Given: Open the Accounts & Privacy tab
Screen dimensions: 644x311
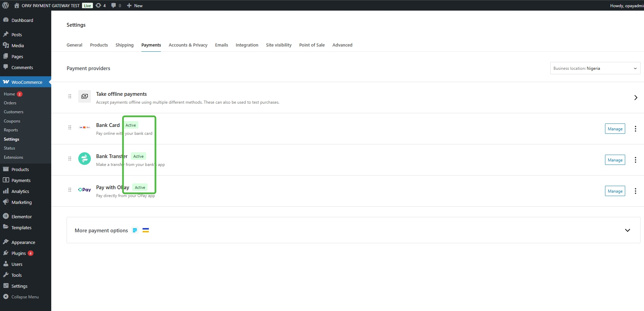Looking at the screenshot, I should (188, 45).
